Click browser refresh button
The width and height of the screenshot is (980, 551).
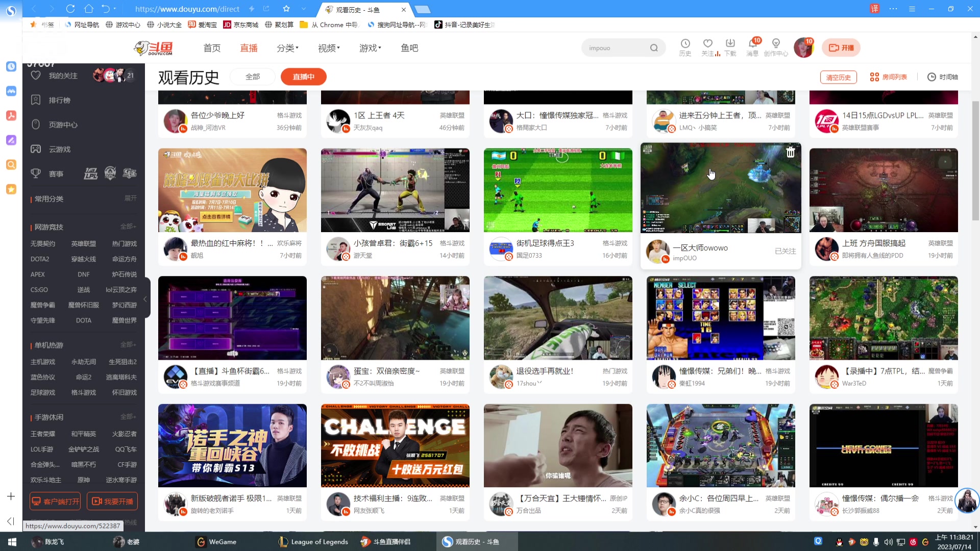(70, 9)
